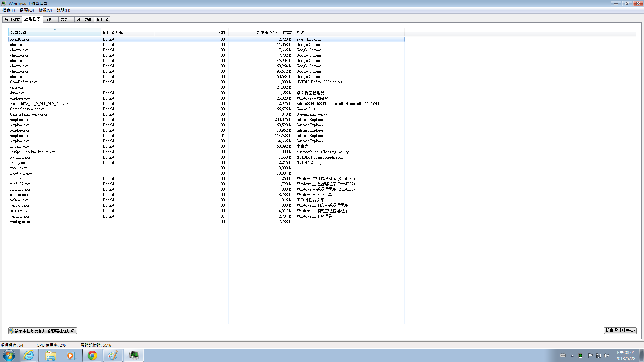Open the network tray icon
Screen dimensions: 644x362
pyautogui.click(x=598, y=356)
